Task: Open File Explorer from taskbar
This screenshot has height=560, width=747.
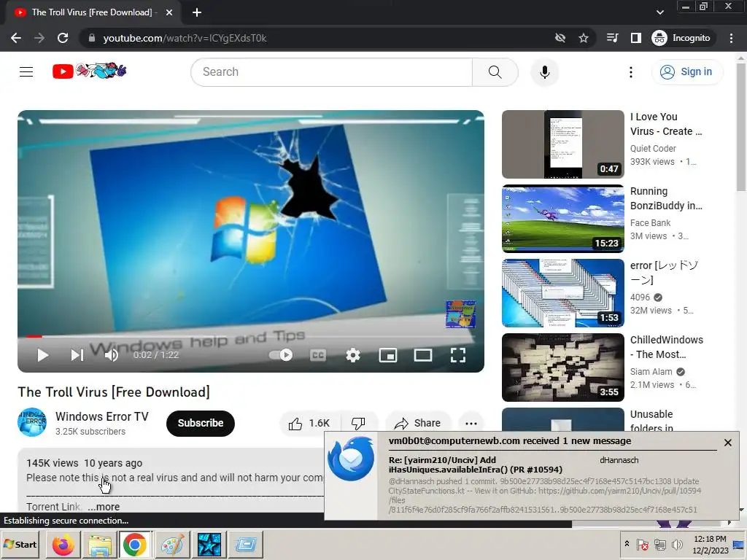Action: point(99,544)
